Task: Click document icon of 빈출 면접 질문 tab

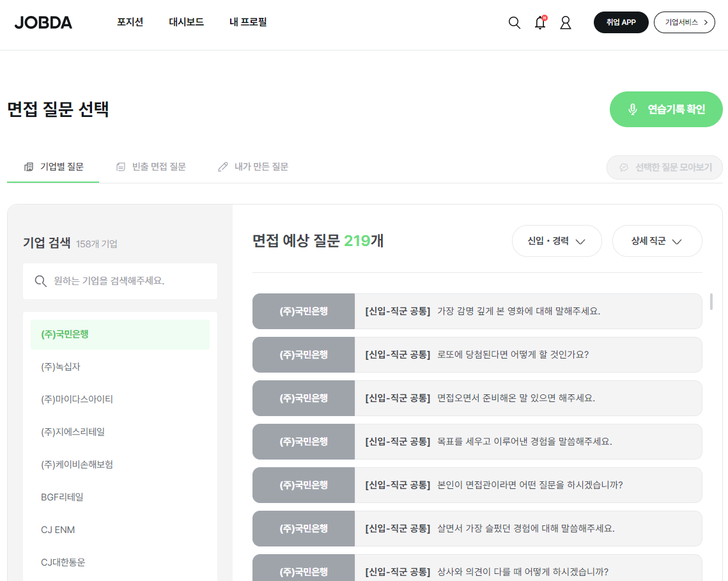Action: click(121, 167)
